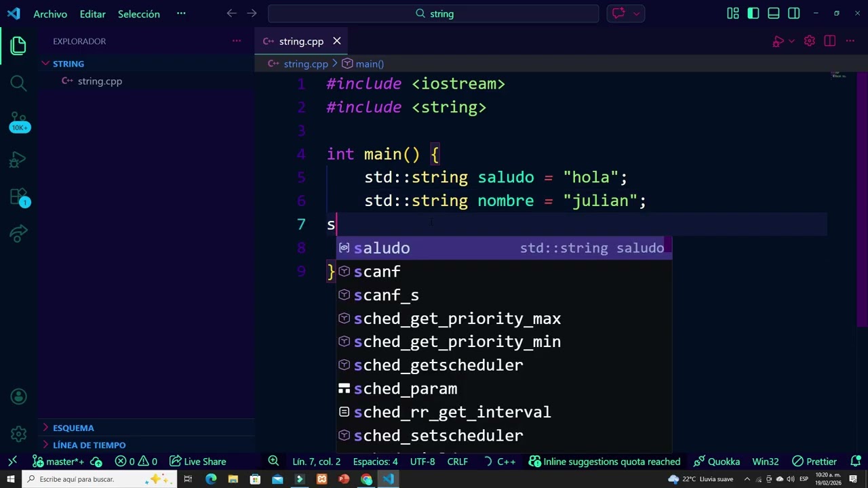This screenshot has width=868, height=488.
Task: Open the Extensions view in activity bar
Action: tap(18, 197)
